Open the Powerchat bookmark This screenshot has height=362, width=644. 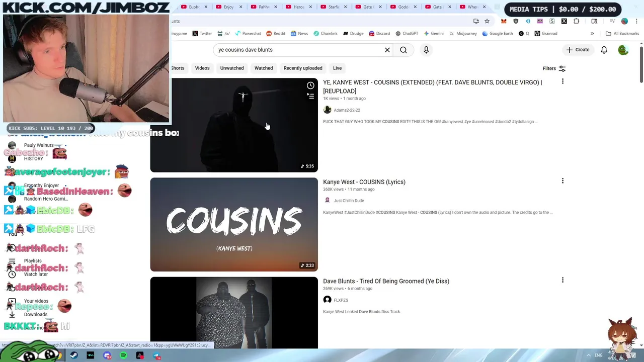(248, 34)
